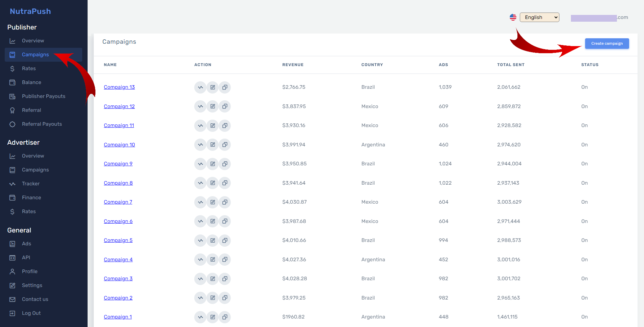The height and width of the screenshot is (327, 644).
Task: Click edit icon for Compaign 7
Action: [213, 202]
